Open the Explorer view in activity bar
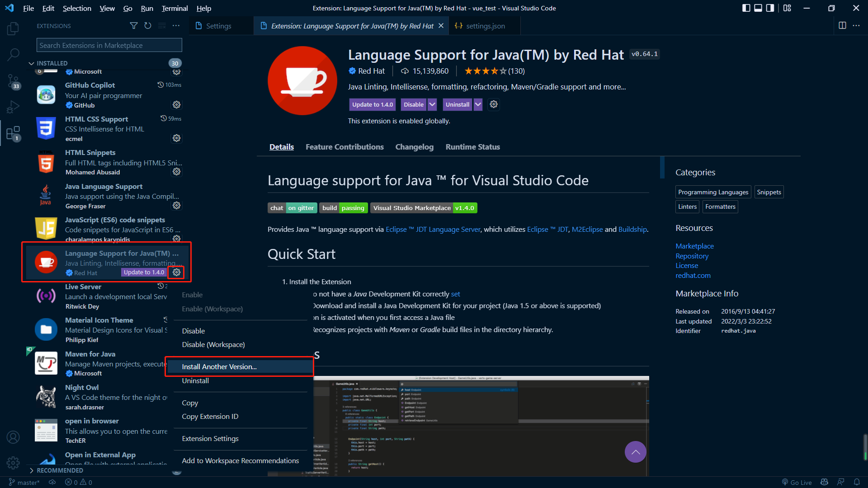868x488 pixels. [x=13, y=29]
